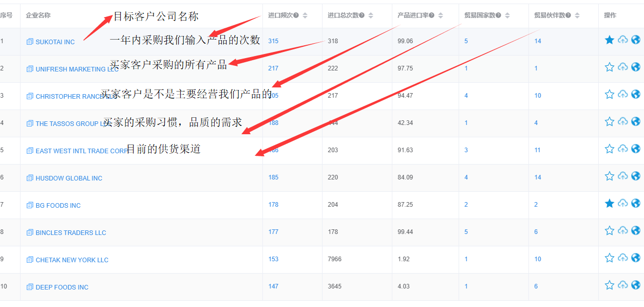Select product import rate 1.92

tap(404, 259)
